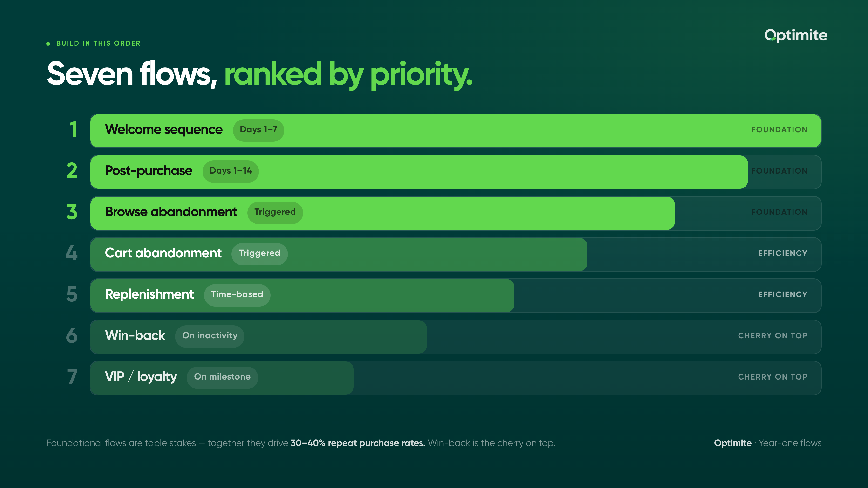Select the Days 1–7 pill badge
Image resolution: width=868 pixels, height=488 pixels.
pos(258,130)
